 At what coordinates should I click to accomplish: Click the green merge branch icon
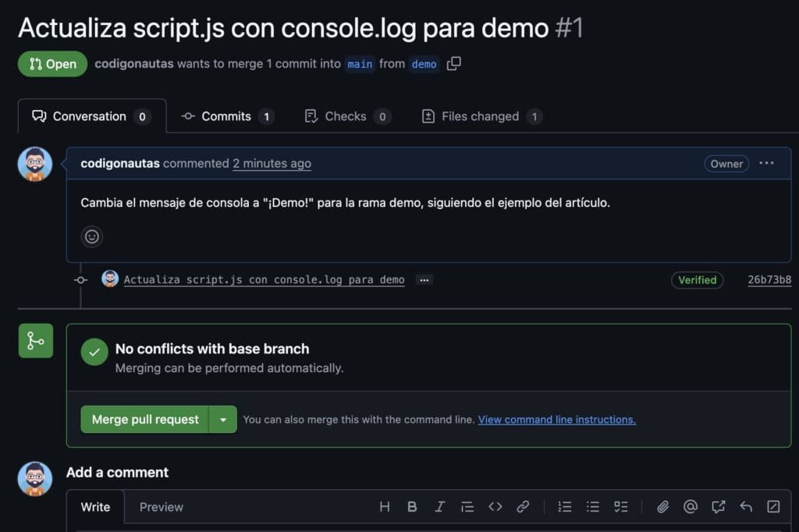click(x=36, y=340)
